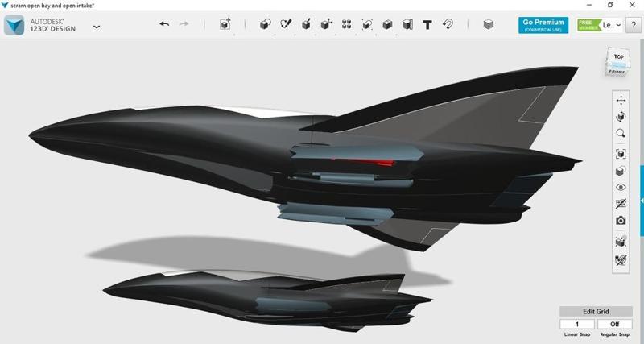Toggle sketch visibility at navigation bar bottom
The height and width of the screenshot is (344, 644).
pos(621,260)
